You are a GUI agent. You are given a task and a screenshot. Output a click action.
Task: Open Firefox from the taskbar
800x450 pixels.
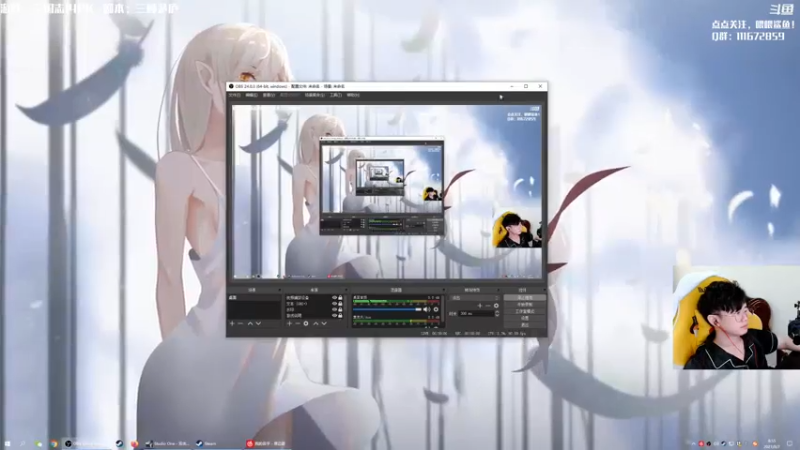(x=134, y=443)
